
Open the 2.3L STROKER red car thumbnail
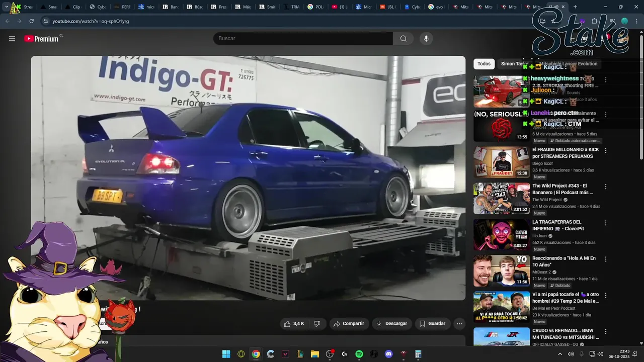[x=502, y=92]
